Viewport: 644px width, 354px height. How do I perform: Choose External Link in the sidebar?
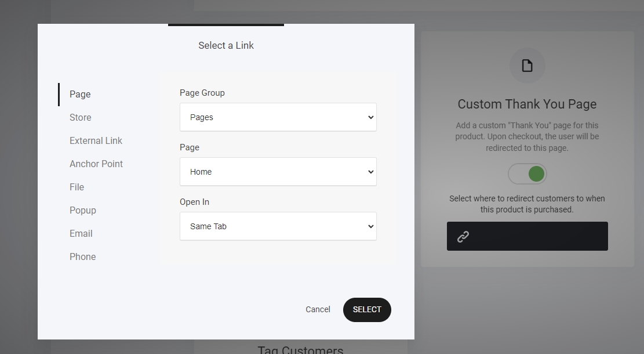click(x=96, y=140)
